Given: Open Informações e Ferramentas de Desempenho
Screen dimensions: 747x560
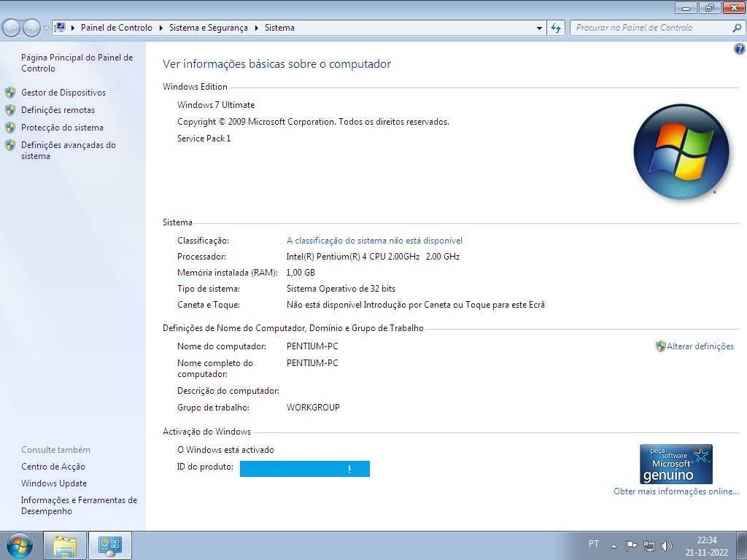Looking at the screenshot, I should click(79, 505).
